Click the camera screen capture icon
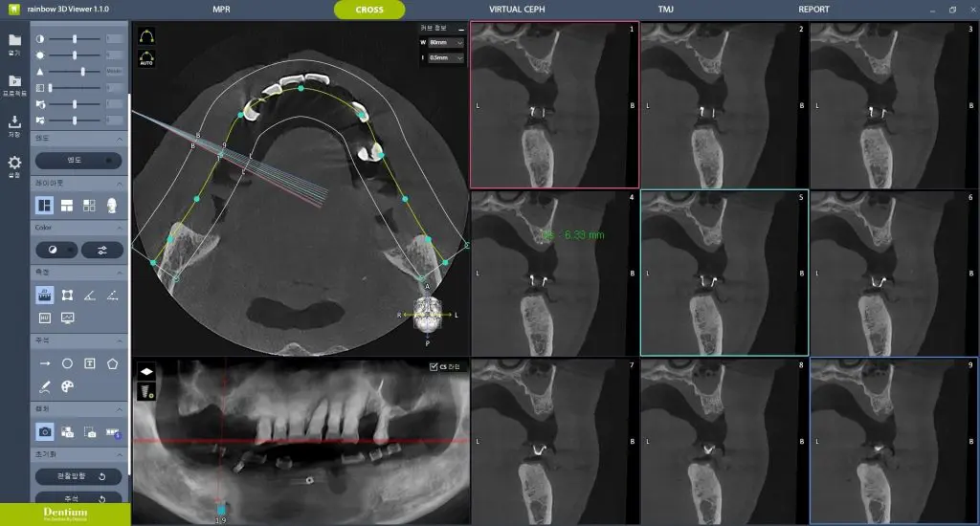 44,432
